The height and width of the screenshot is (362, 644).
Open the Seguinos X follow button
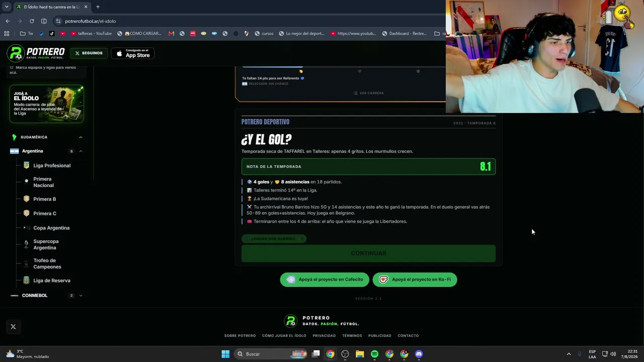coord(89,53)
